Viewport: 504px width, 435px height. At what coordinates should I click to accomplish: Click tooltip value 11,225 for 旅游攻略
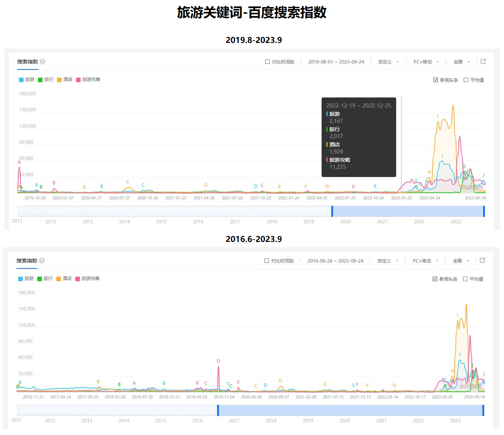point(338,167)
